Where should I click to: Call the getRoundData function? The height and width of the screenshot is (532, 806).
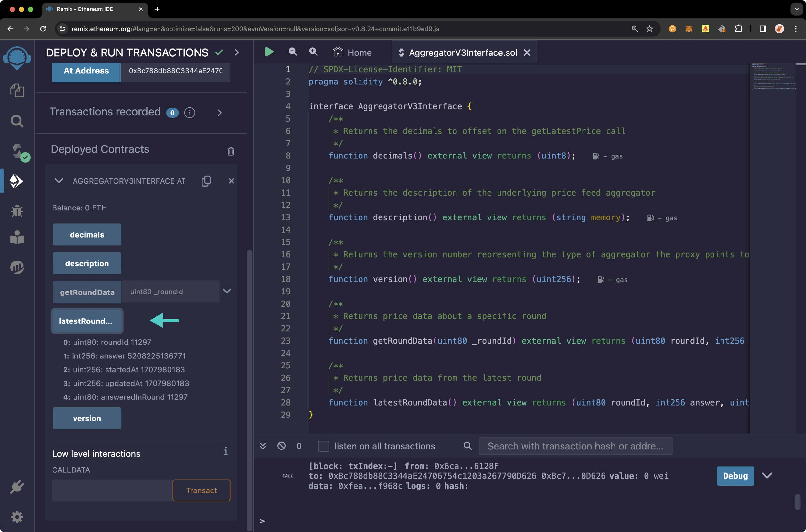[87, 292]
